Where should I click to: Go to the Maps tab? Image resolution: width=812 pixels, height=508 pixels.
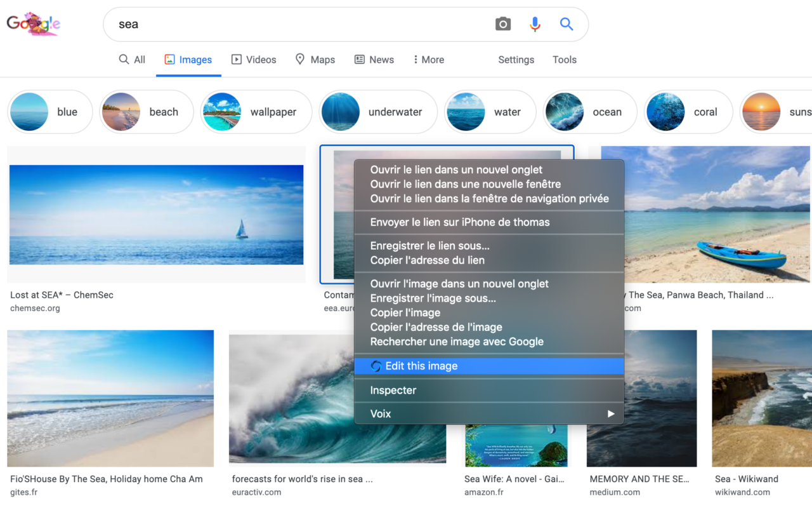tap(315, 60)
